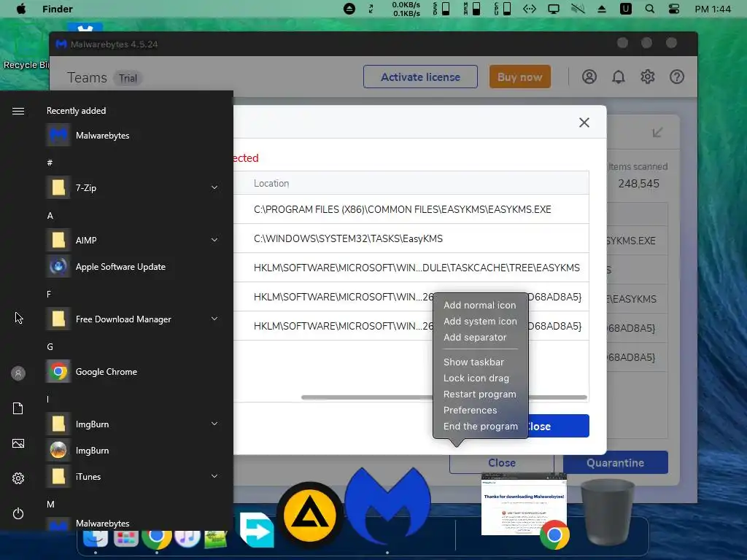747x560 pixels.
Task: Open Malwarebytes account profile icon
Action: pos(589,77)
